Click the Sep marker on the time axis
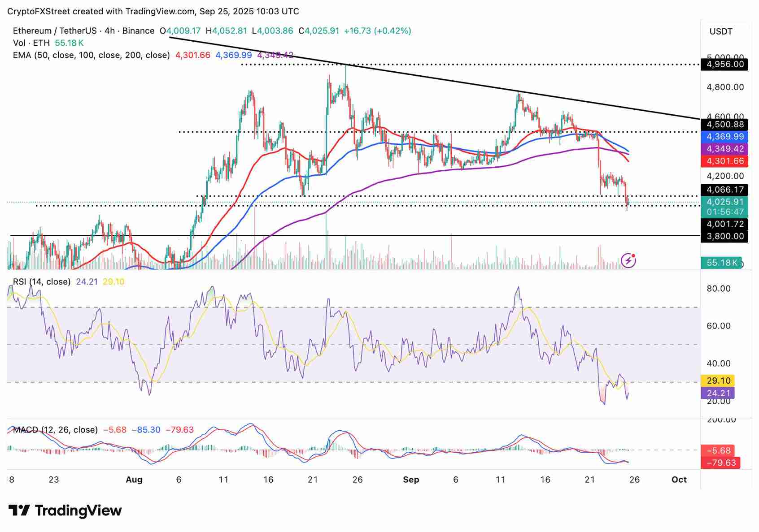This screenshot has height=532, width=759. pyautogui.click(x=411, y=480)
